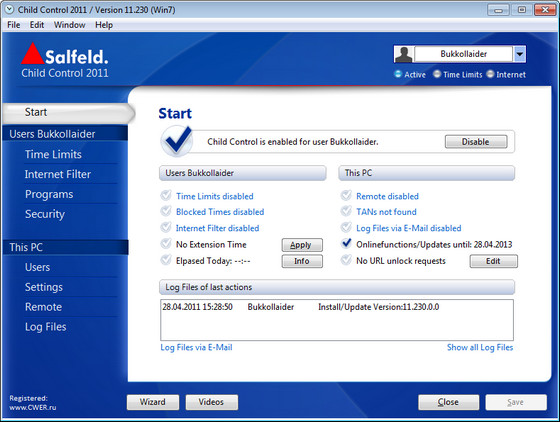This screenshot has width=560, height=422.
Task: Open Internet Filter in the sidebar
Action: (x=58, y=174)
